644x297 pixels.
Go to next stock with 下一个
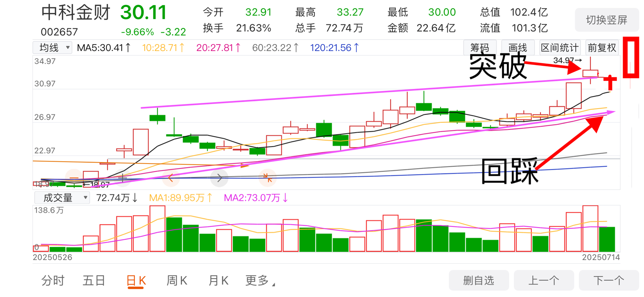coord(609,280)
